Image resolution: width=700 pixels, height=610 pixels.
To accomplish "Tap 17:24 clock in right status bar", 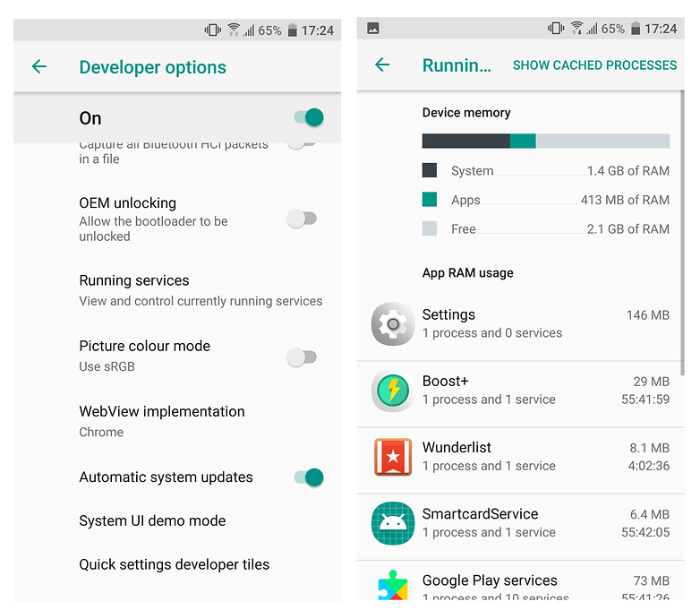I will [661, 29].
